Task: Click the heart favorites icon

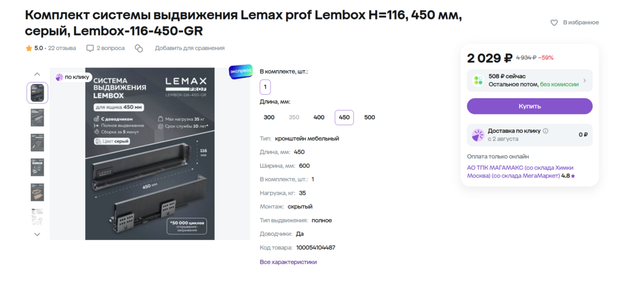Action: point(554,22)
